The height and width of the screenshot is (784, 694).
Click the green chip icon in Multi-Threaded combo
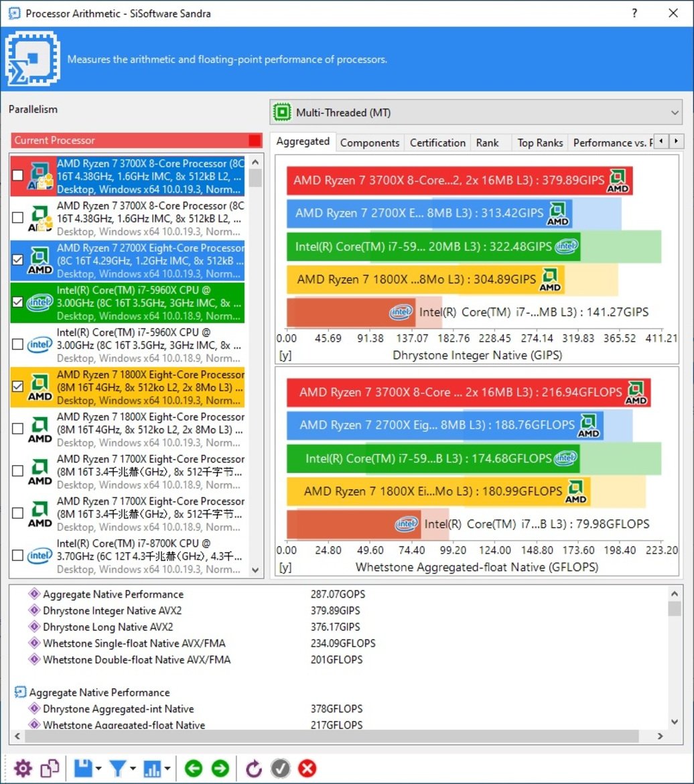[x=282, y=112]
